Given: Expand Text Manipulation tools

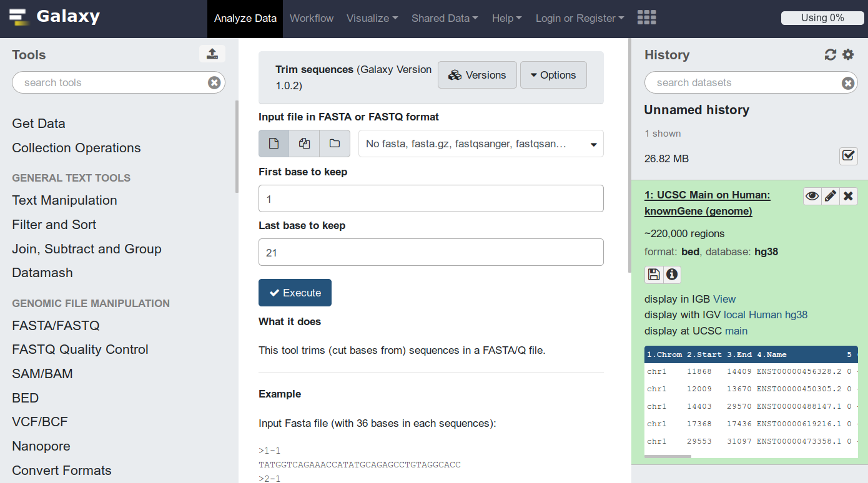Looking at the screenshot, I should (x=64, y=200).
